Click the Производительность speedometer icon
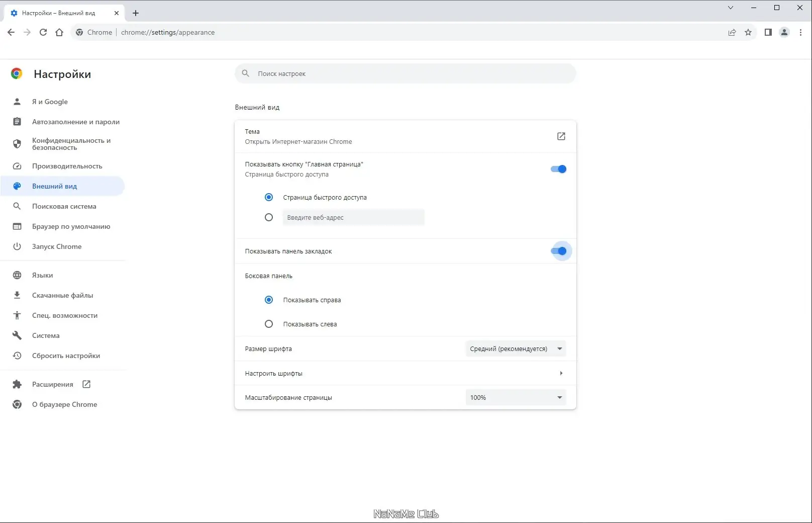 [x=17, y=166]
